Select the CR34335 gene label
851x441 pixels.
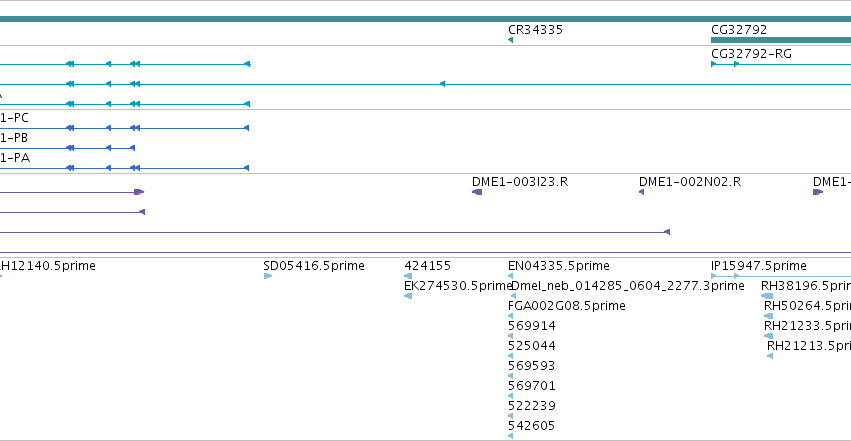[535, 30]
